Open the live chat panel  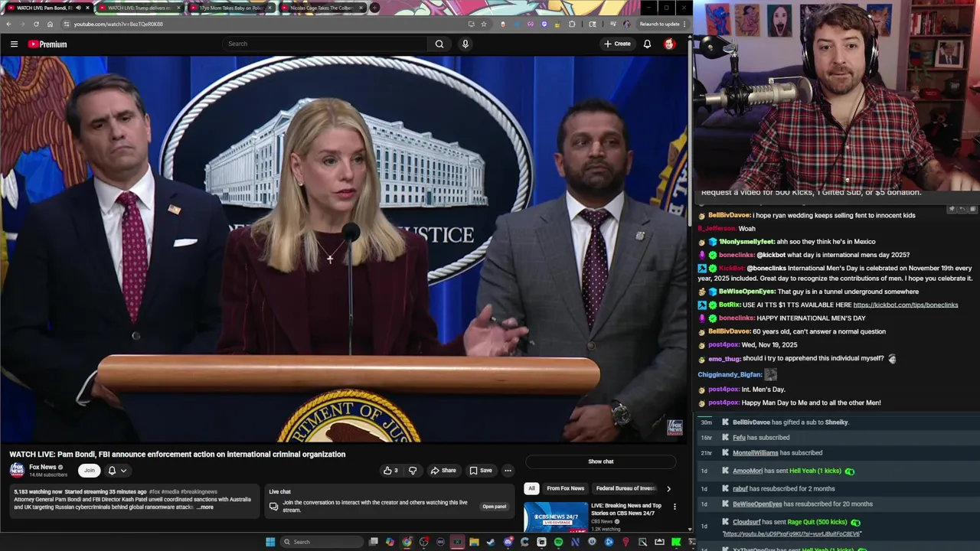494,507
